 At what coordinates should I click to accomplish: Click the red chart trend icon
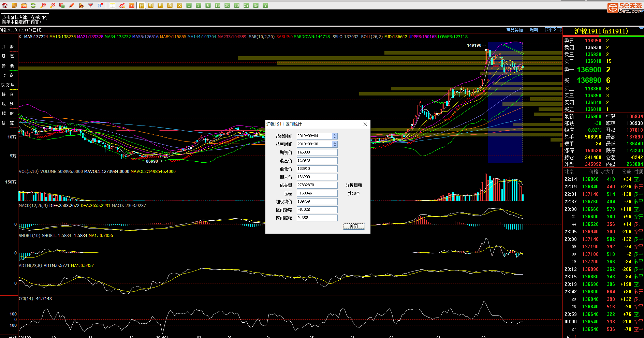tap(122, 5)
